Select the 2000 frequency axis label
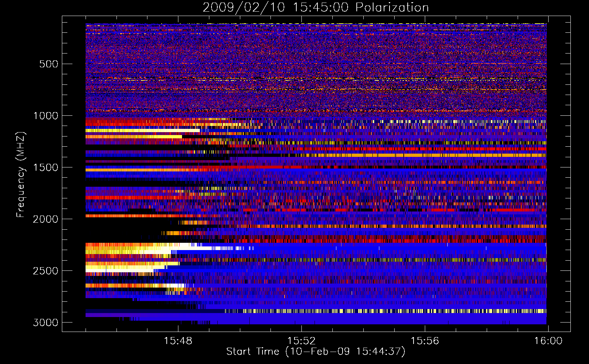This screenshot has height=364, width=589. (x=46, y=219)
